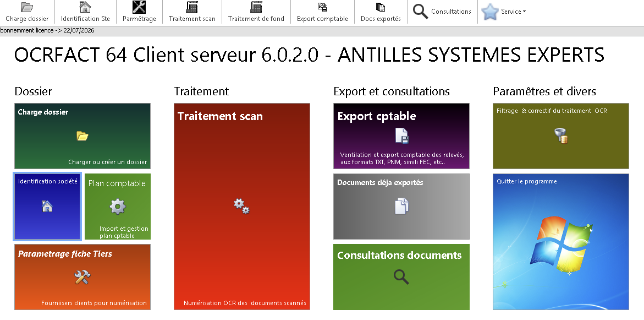Open the green Charge dossier tile

coord(82,136)
